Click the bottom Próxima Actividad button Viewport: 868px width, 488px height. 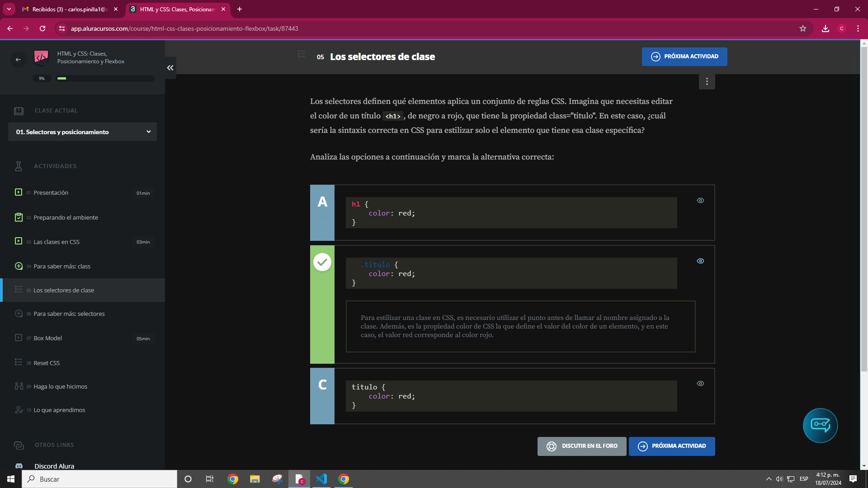coord(672,446)
